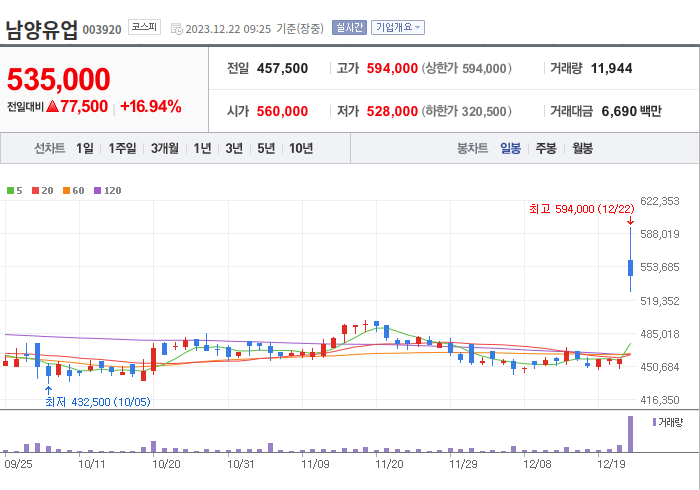
Task: Click the 485,018 price axis label
Action: [659, 334]
